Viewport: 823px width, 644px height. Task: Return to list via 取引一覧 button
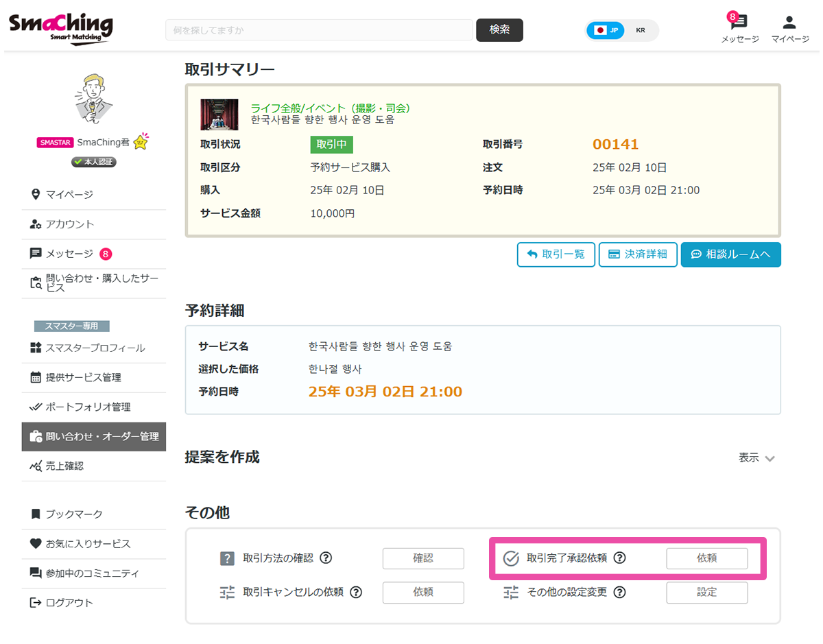(556, 254)
